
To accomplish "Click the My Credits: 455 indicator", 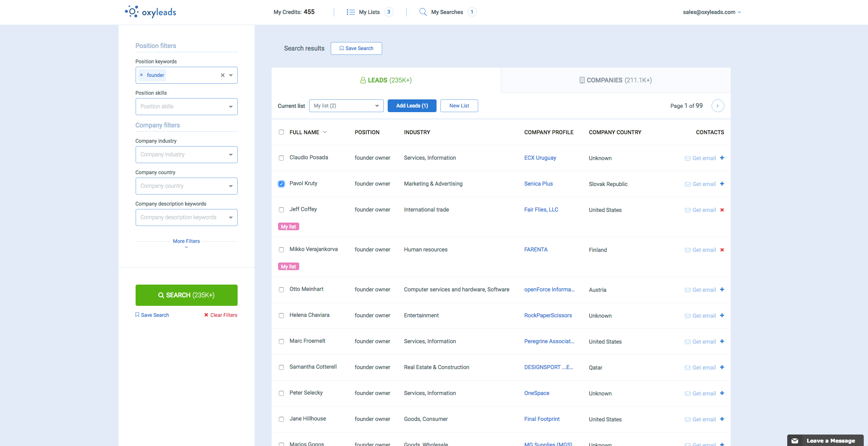I will click(294, 12).
